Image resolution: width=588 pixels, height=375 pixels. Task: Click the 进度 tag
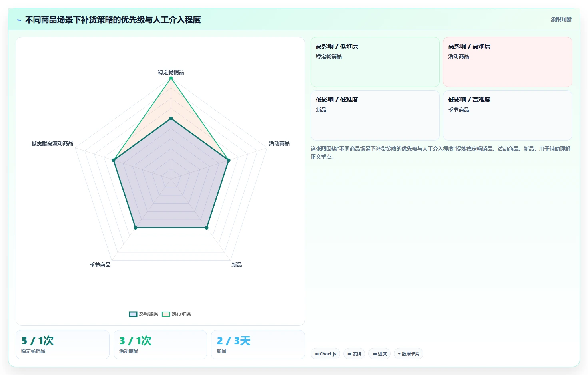point(379,354)
